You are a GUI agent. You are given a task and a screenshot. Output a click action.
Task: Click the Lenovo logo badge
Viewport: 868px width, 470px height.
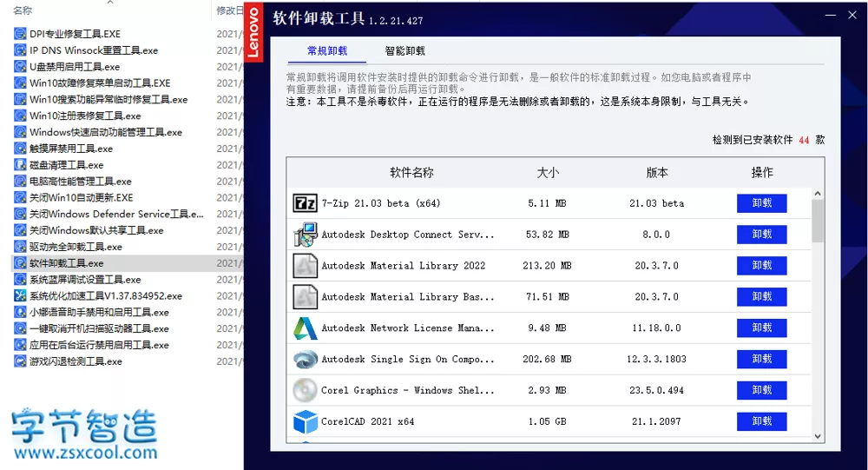pos(253,32)
